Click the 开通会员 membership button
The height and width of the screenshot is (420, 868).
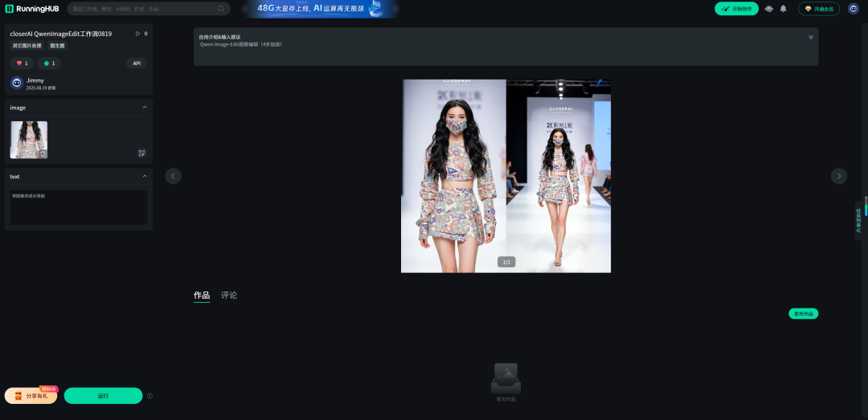click(x=819, y=8)
